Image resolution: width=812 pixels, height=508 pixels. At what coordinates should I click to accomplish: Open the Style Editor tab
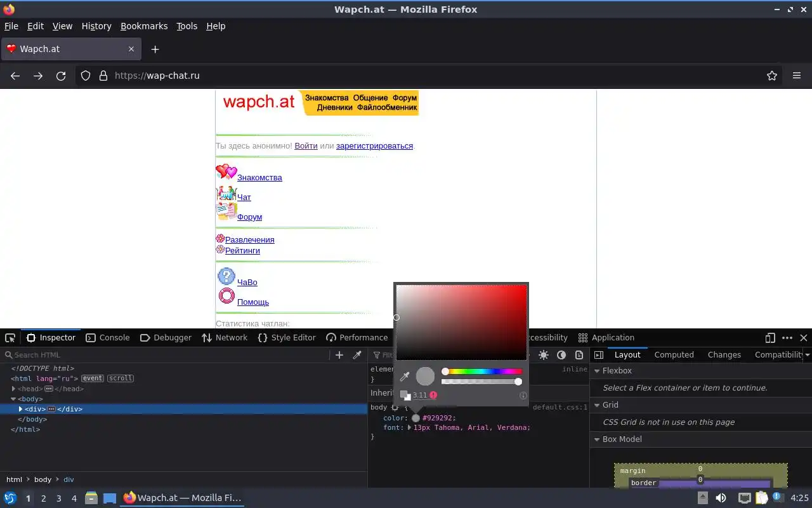[x=287, y=338]
